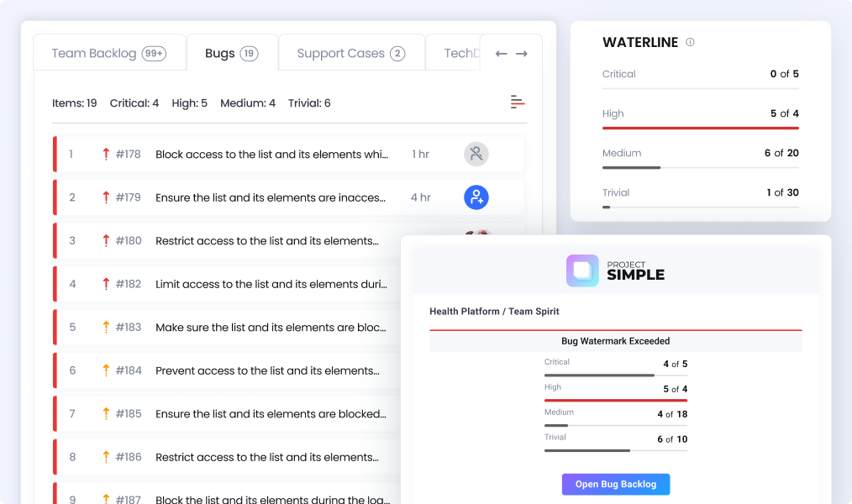Open bug #185 Ensure the list item
Image resolution: width=852 pixels, height=504 pixels.
click(271, 414)
